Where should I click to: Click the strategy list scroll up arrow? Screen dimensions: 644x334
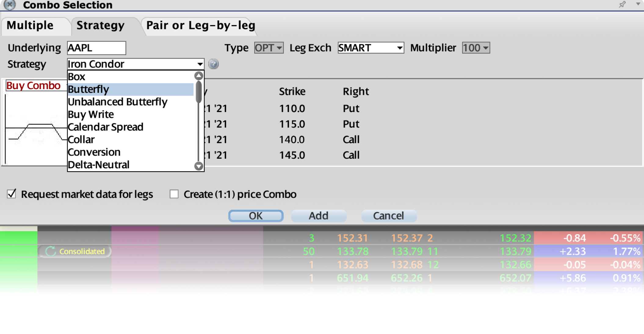(199, 76)
